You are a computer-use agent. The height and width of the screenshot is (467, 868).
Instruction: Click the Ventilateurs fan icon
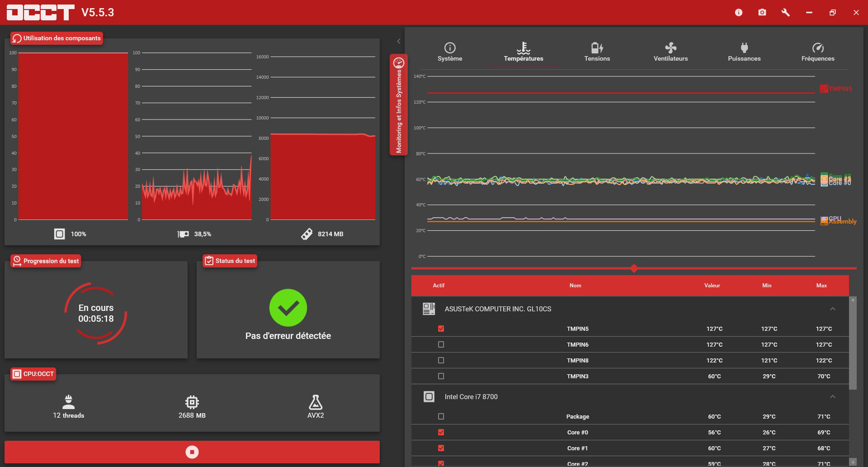click(x=670, y=48)
